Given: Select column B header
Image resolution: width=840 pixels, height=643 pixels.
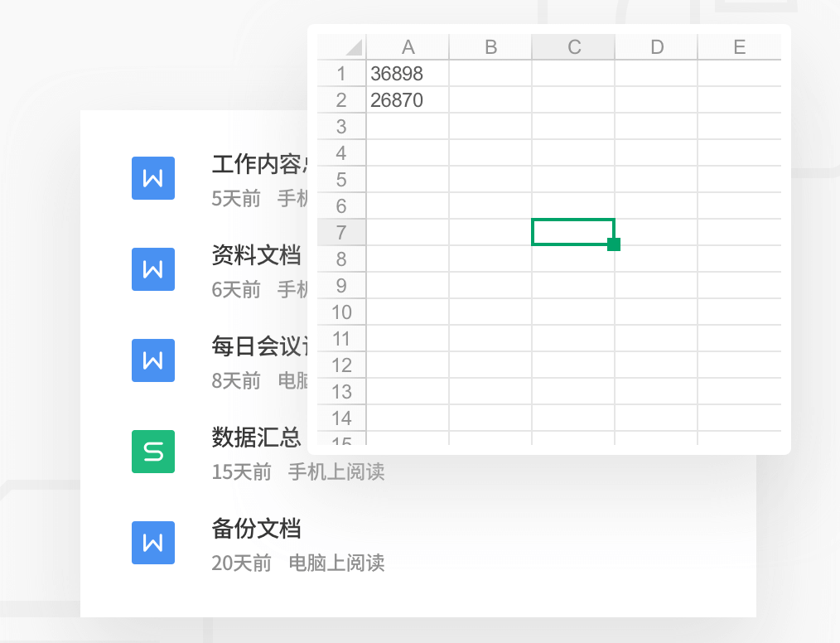Looking at the screenshot, I should 490,46.
